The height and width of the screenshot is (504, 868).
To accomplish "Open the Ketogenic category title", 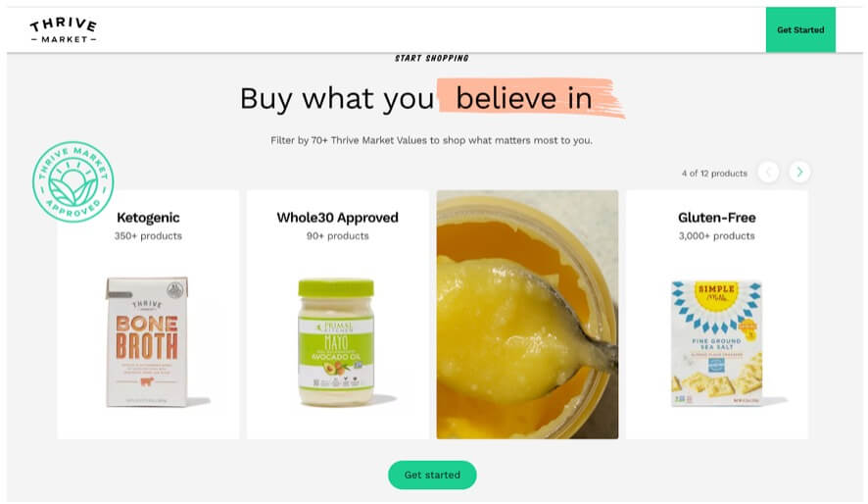I will (x=148, y=218).
